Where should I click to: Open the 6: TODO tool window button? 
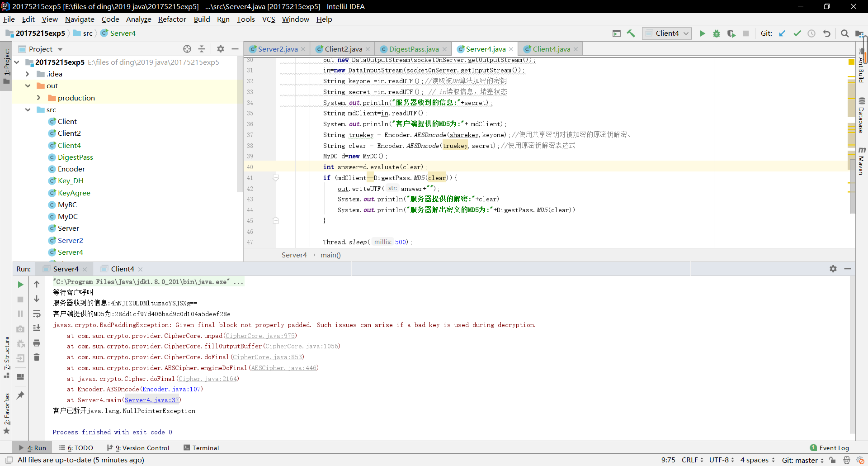click(x=76, y=448)
